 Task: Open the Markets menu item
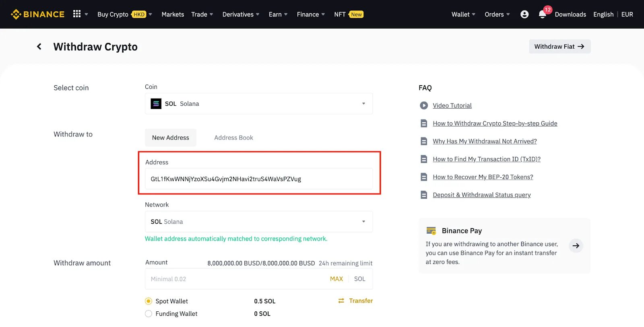173,14
